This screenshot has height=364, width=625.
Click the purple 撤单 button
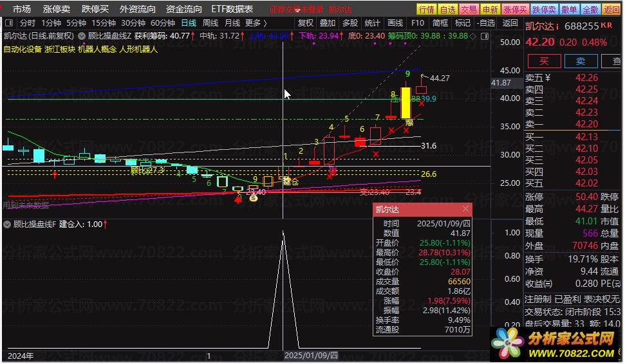(x=569, y=9)
